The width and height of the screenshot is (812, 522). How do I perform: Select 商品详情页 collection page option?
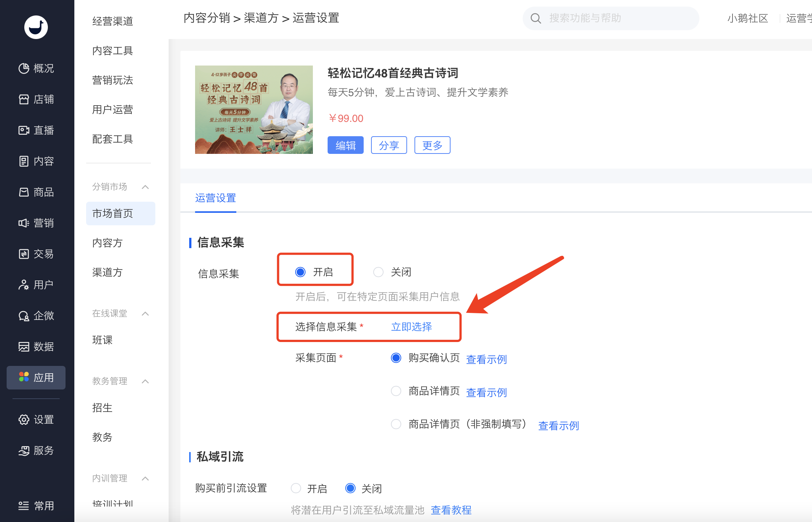[396, 391]
